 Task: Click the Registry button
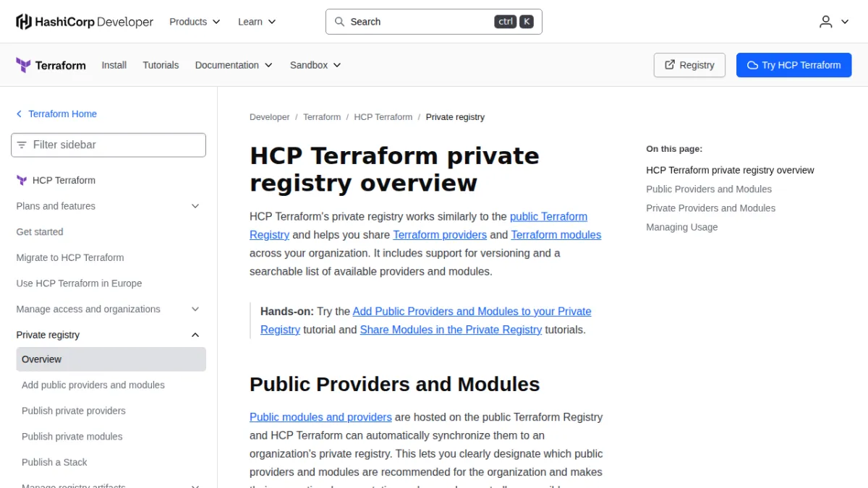click(x=689, y=65)
